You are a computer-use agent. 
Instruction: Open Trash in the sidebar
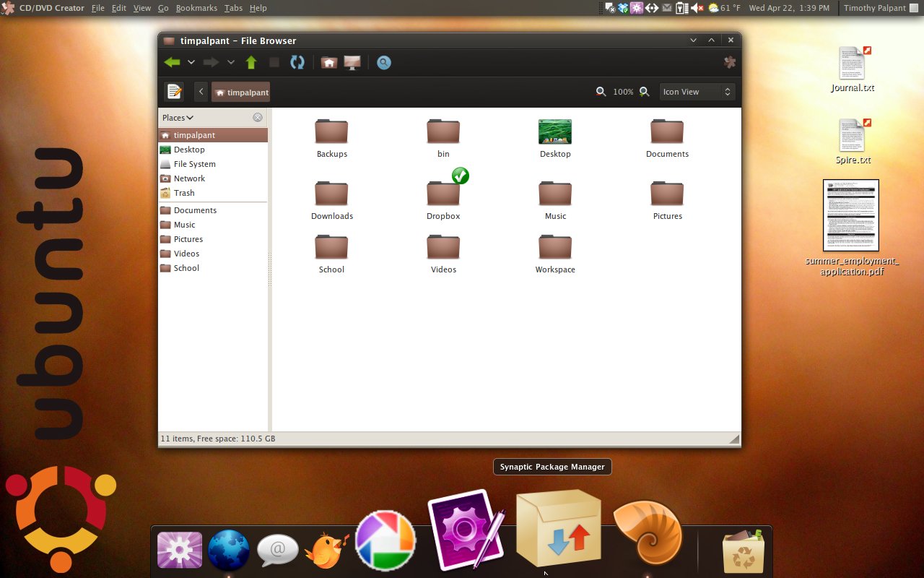pyautogui.click(x=213, y=193)
